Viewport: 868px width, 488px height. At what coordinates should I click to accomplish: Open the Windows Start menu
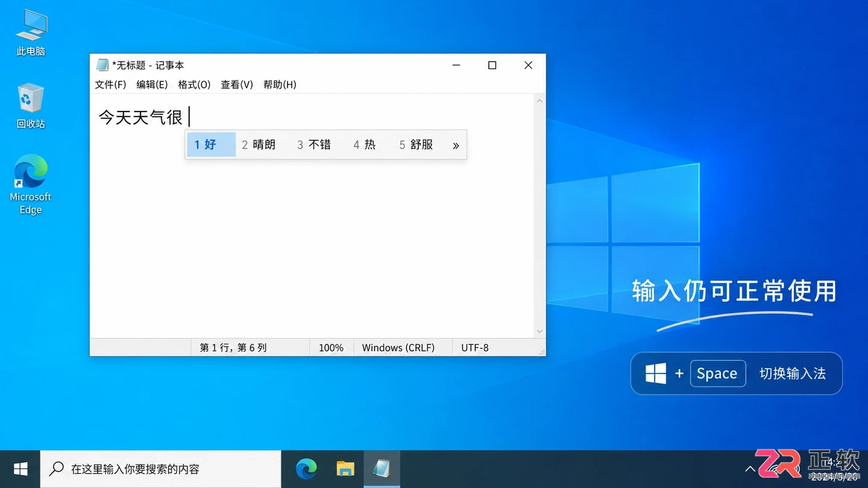click(x=20, y=469)
